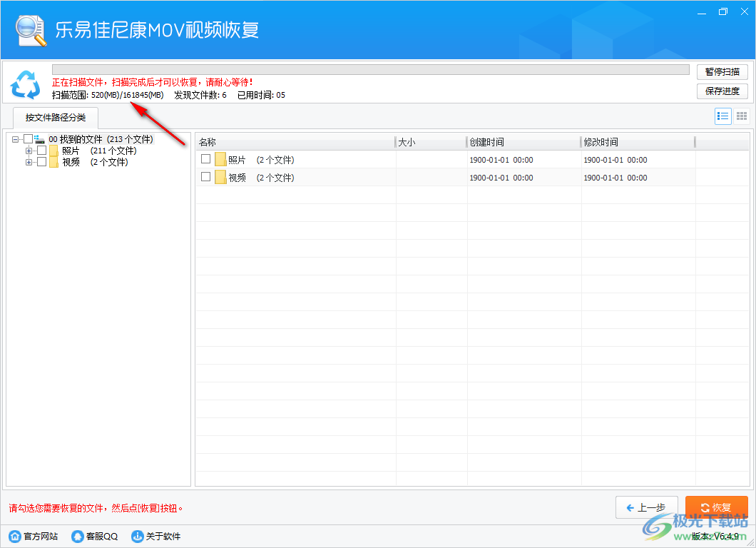
Task: Click the 请勾选您需要恢复的文件 hint text
Action: [x=96, y=508]
